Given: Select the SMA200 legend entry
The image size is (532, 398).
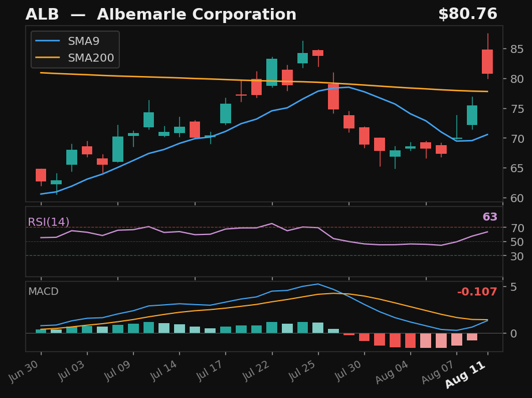Looking at the screenshot, I should 75,58.
